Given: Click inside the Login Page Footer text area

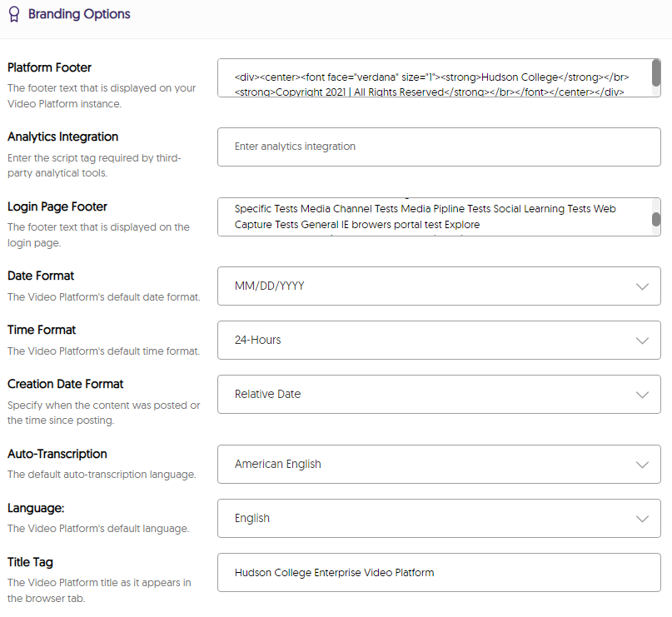Looking at the screenshot, I should tap(433, 216).
